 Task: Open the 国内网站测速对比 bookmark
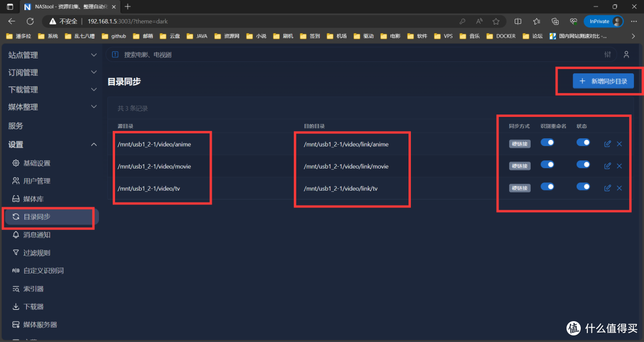(x=578, y=36)
